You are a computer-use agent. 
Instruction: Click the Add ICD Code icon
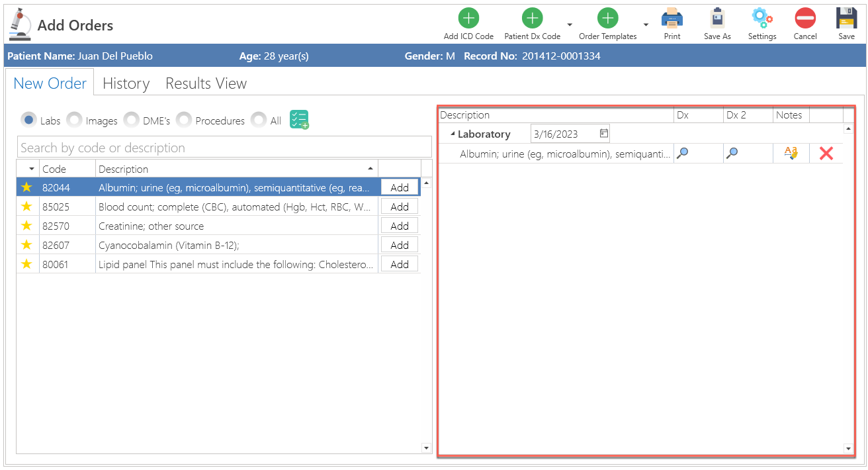(x=468, y=19)
